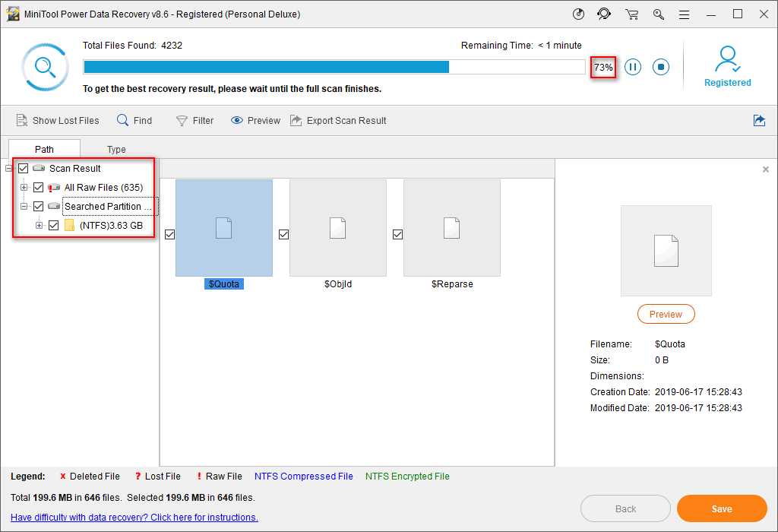Click the preview panel file thumbnail

pyautogui.click(x=666, y=251)
